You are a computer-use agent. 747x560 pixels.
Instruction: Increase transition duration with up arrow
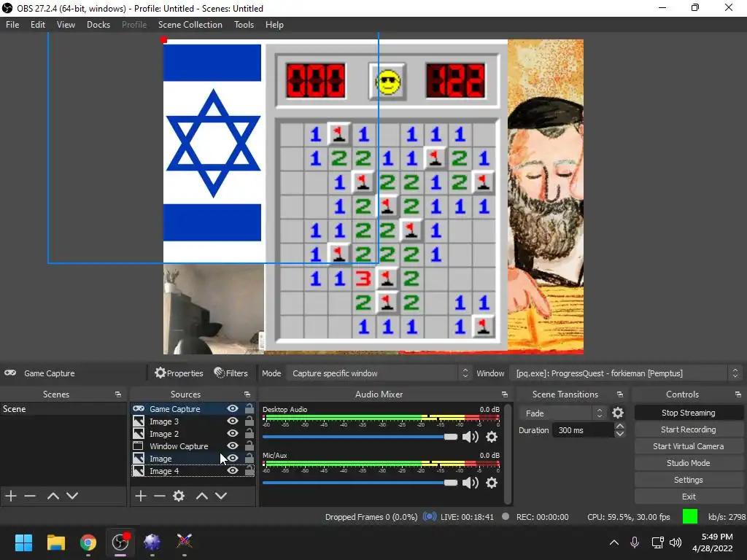pyautogui.click(x=620, y=426)
